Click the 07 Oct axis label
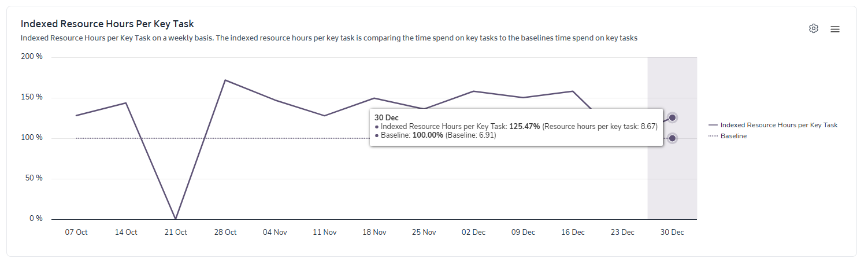Viewport: 868px width, 258px height. tap(76, 232)
